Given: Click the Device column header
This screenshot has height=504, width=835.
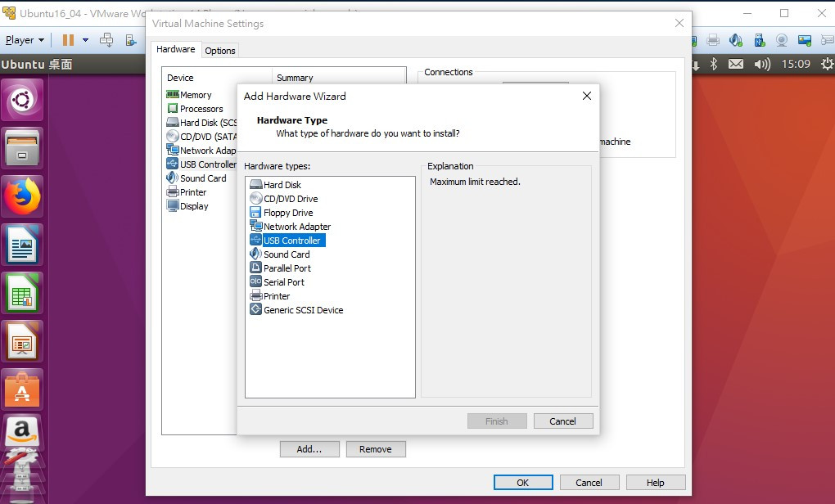Looking at the screenshot, I should tap(219, 78).
